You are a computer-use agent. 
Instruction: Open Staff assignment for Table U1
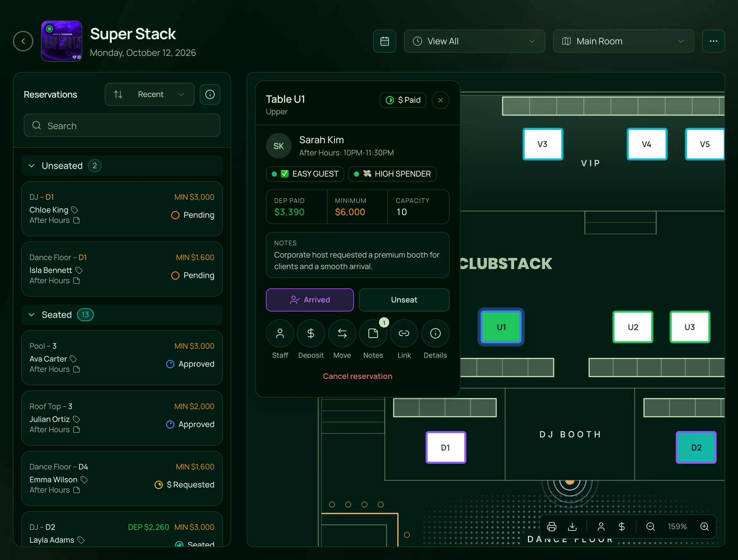280,334
